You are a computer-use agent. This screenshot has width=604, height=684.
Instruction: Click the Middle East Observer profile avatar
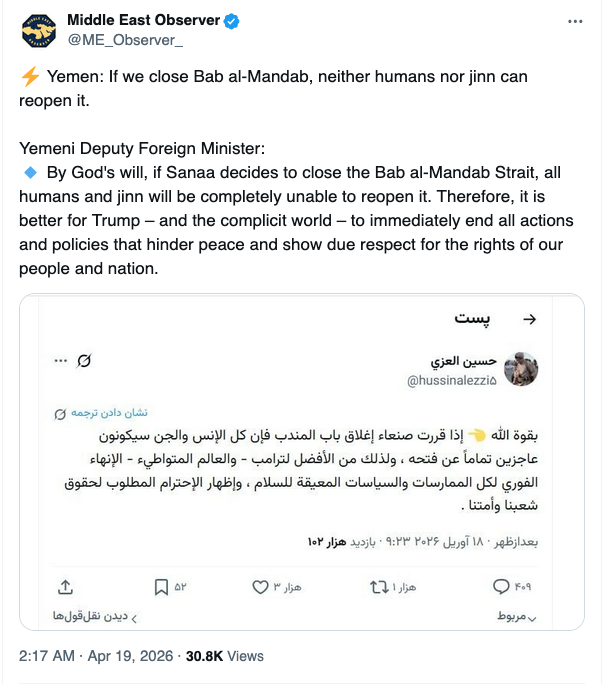tap(40, 32)
